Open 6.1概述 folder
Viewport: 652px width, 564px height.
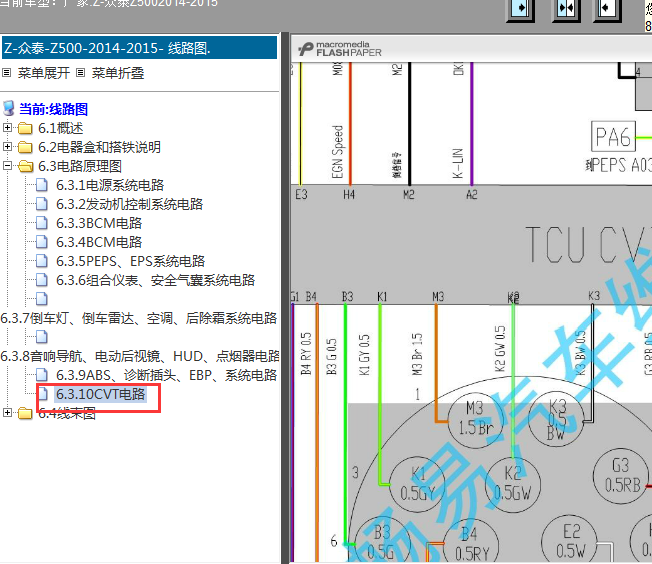point(61,128)
